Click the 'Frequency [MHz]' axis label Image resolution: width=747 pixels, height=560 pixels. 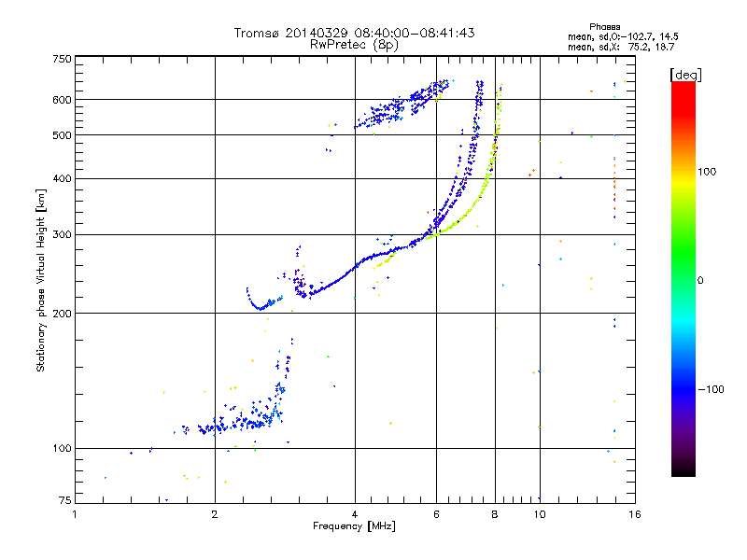click(x=354, y=526)
